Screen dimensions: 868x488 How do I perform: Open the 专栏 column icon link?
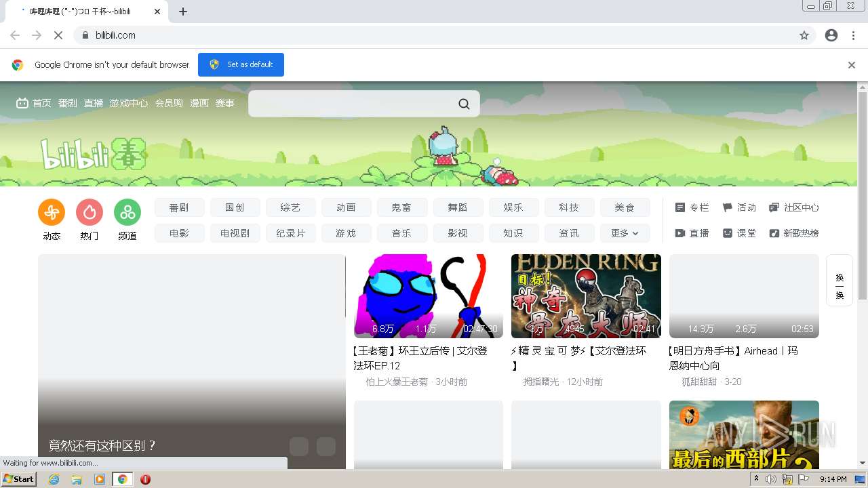click(692, 207)
